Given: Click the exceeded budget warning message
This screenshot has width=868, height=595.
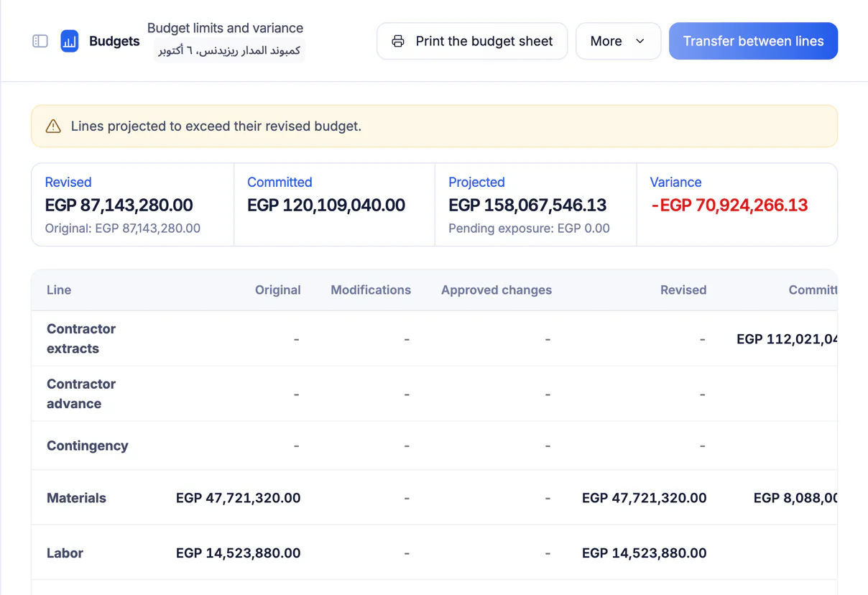Looking at the screenshot, I should (216, 126).
